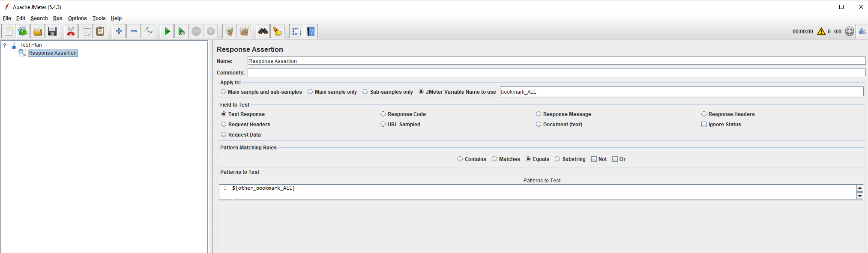The width and height of the screenshot is (868, 253).
Task: Open the Edit menu
Action: pyautogui.click(x=21, y=18)
